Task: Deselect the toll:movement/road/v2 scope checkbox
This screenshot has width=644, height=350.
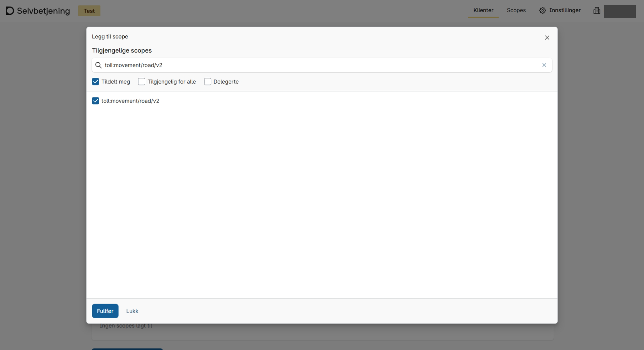Action: click(95, 101)
